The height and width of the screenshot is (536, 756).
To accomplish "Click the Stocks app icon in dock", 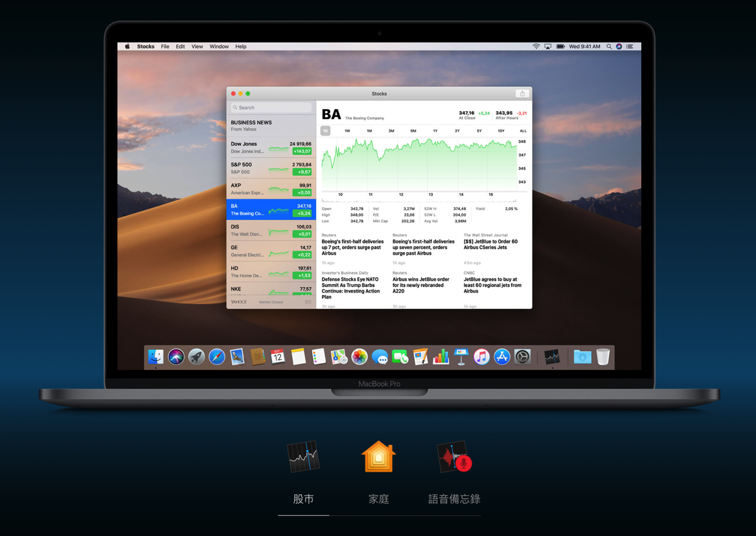I will (x=552, y=357).
